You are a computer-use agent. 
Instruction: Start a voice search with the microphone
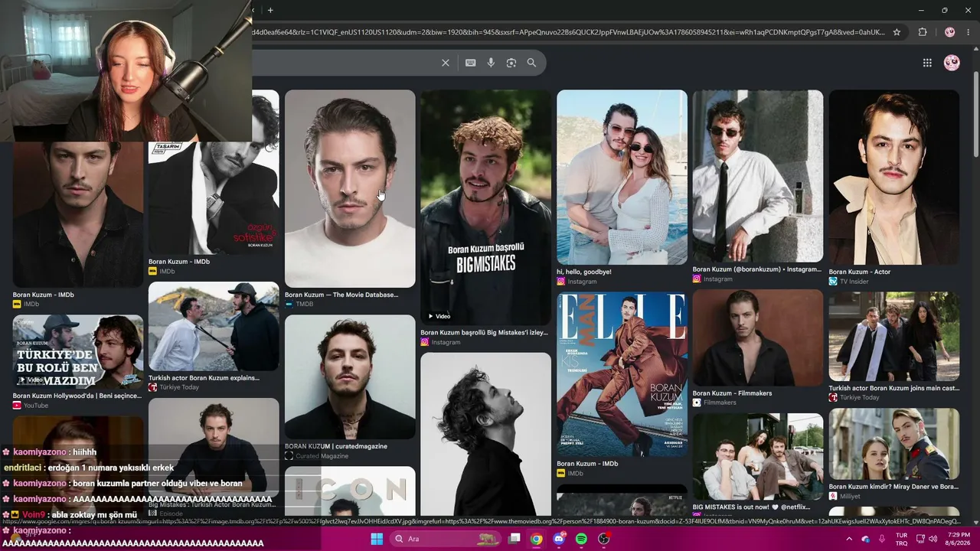pos(492,63)
